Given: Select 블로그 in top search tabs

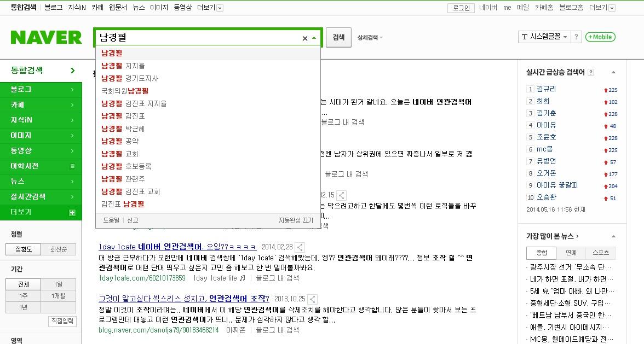Looking at the screenshot, I should (54, 7).
